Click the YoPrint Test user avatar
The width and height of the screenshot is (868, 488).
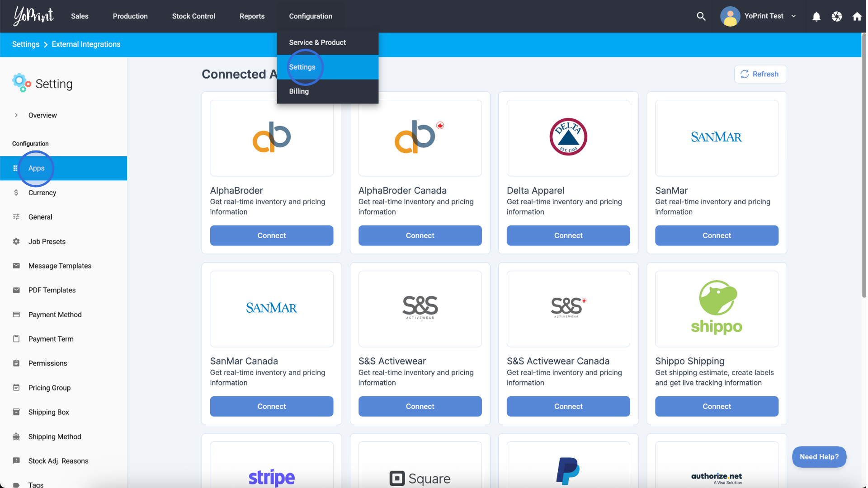730,16
